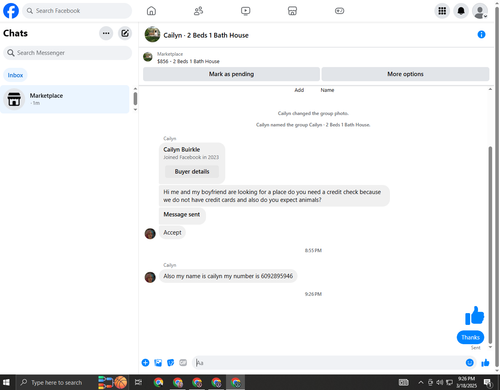The width and height of the screenshot is (500, 390).
Task: Open the Marketplace icon in top navigation
Action: tap(292, 11)
